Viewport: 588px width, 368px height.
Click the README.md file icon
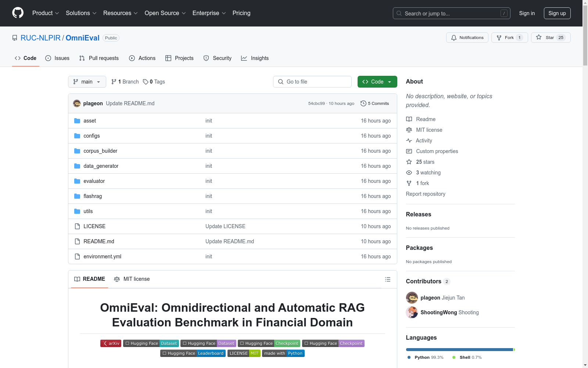[x=77, y=241]
